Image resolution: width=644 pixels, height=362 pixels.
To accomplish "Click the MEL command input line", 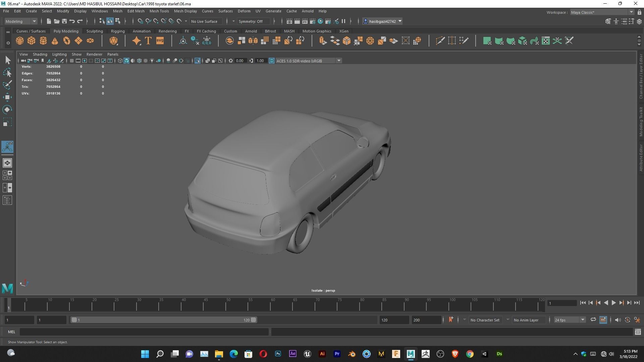I will pos(144,332).
